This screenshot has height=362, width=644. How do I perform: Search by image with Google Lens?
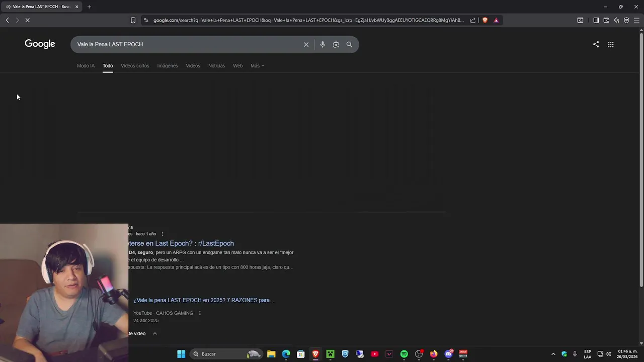(336, 44)
